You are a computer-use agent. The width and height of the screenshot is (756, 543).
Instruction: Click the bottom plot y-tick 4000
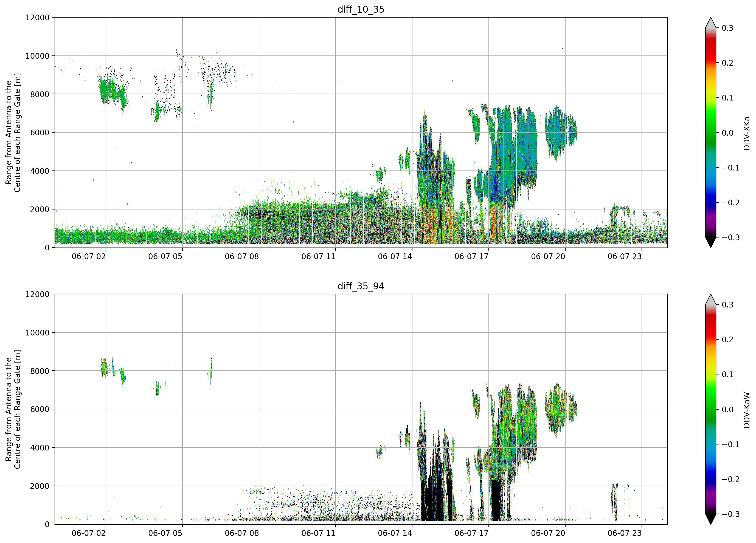[x=40, y=448]
